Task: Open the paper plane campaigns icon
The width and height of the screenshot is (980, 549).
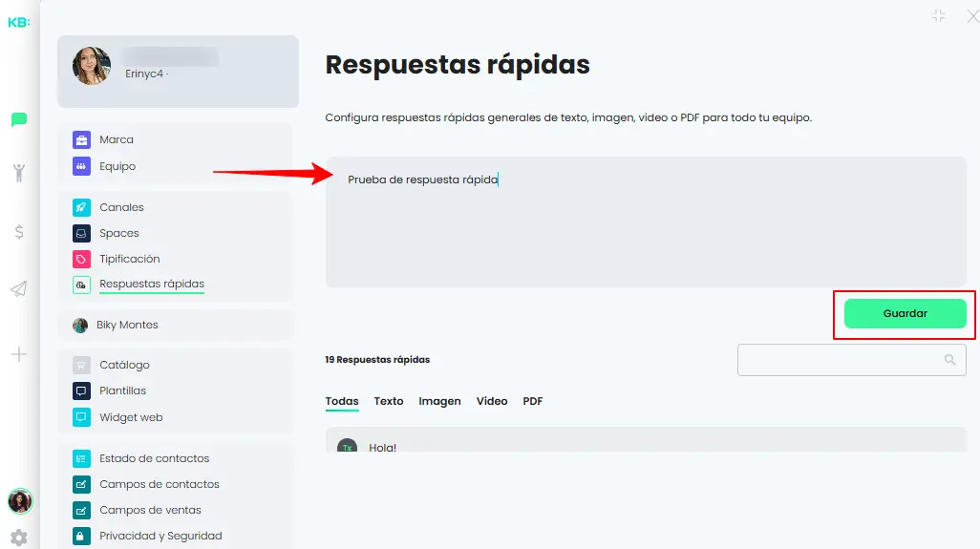Action: coord(19,289)
